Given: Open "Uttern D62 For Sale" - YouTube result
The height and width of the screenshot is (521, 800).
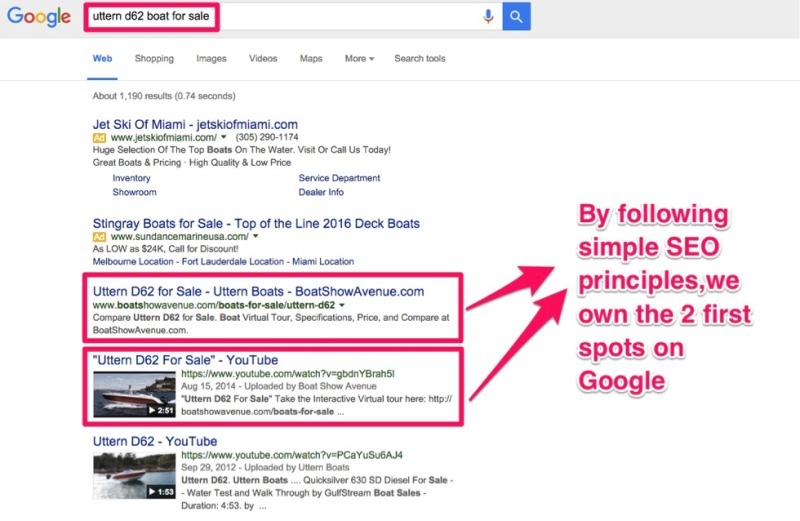Looking at the screenshot, I should [x=185, y=360].
